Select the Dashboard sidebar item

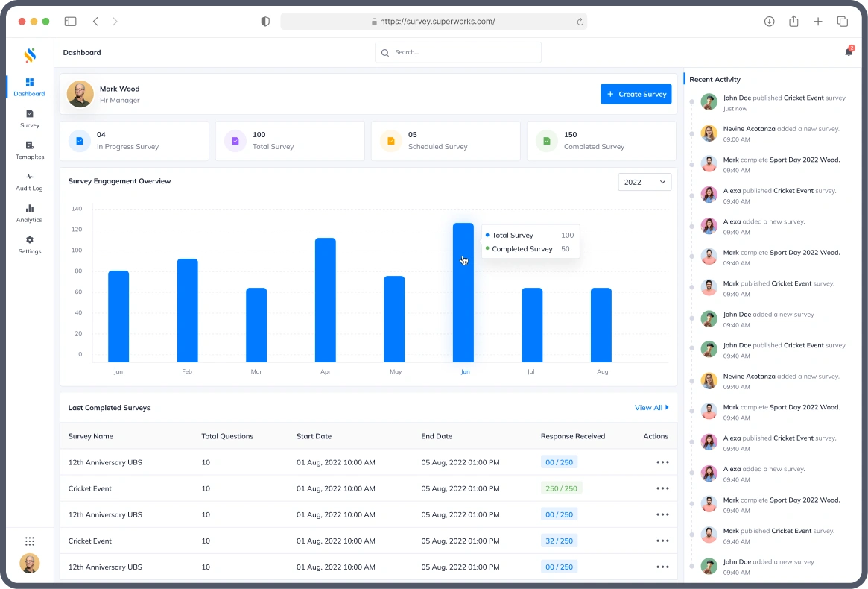pos(30,86)
